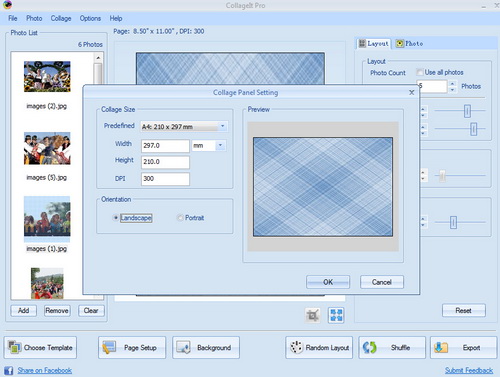Click the dialog Preview image
Screen dimensions: 500x377
(323, 187)
